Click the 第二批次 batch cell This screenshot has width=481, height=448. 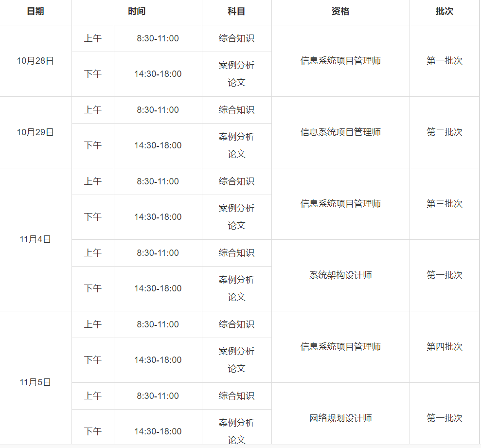(x=444, y=132)
